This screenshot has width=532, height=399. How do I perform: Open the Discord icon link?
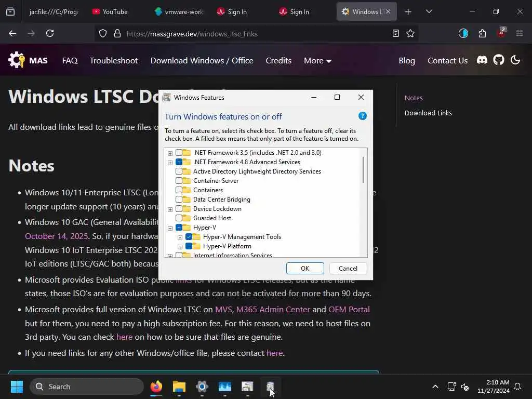(482, 60)
